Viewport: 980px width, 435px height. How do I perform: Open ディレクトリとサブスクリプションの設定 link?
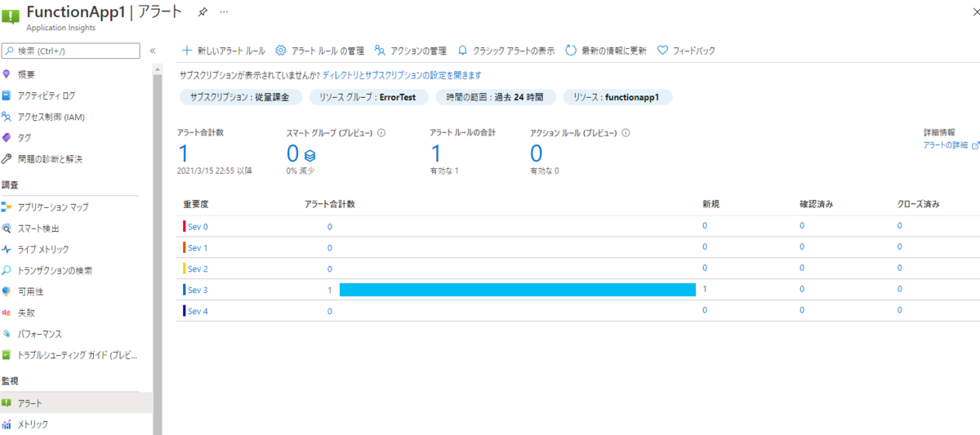[x=402, y=75]
